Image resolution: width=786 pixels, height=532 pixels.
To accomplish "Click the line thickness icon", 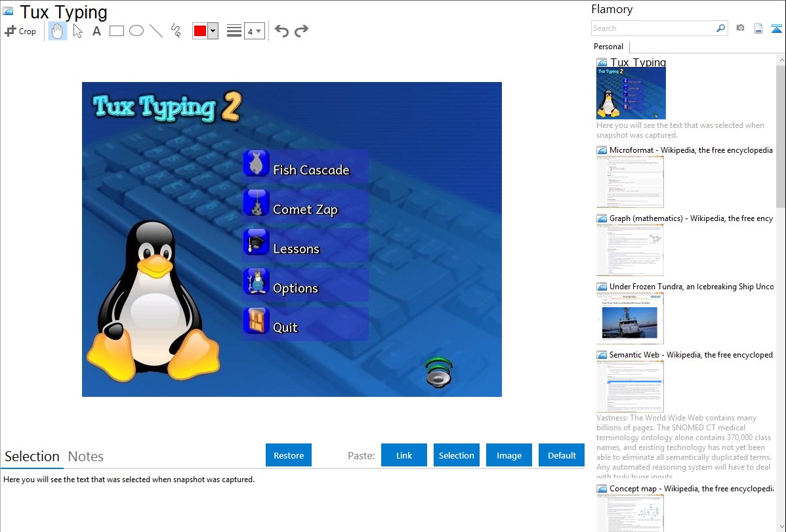I will point(234,31).
